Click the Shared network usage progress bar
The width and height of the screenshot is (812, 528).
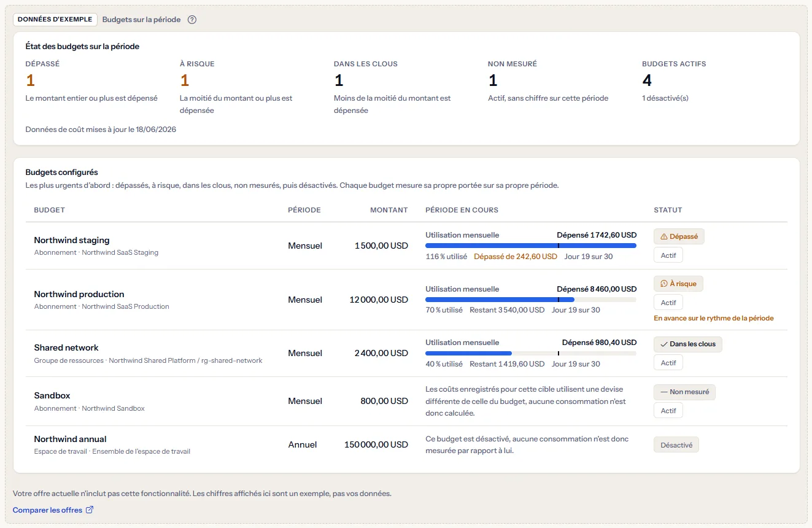(x=531, y=353)
